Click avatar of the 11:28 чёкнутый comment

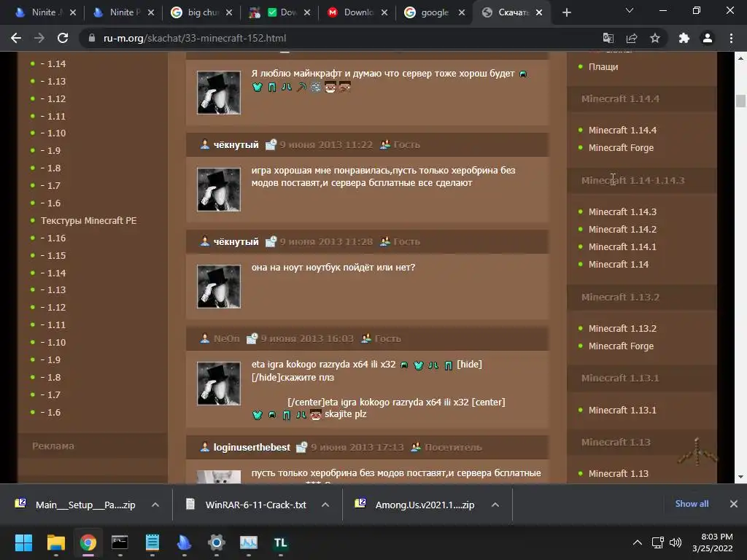click(219, 287)
